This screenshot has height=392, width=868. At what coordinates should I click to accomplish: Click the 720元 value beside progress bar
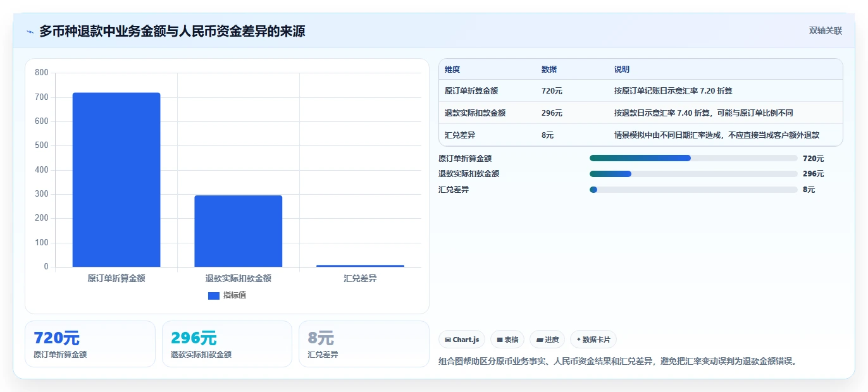(x=813, y=159)
